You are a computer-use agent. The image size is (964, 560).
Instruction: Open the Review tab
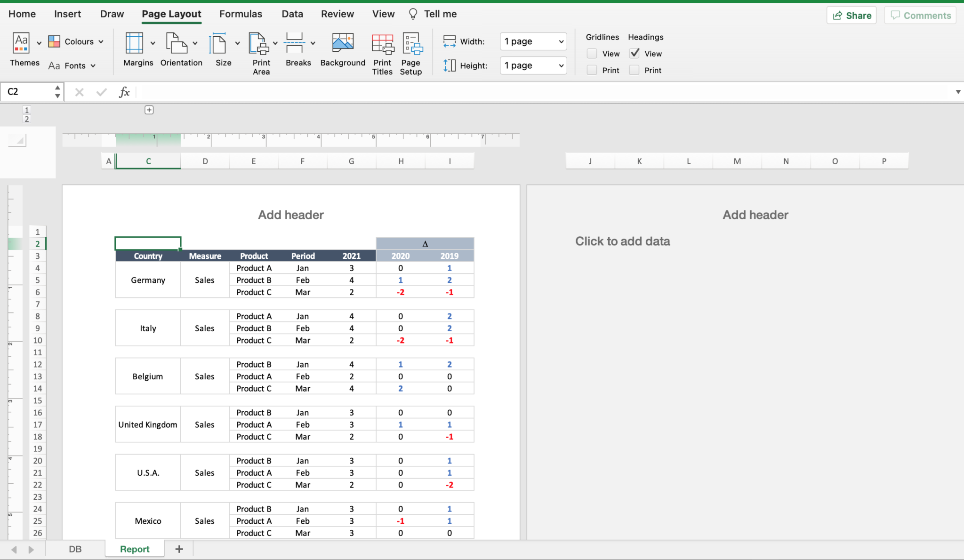coord(337,14)
